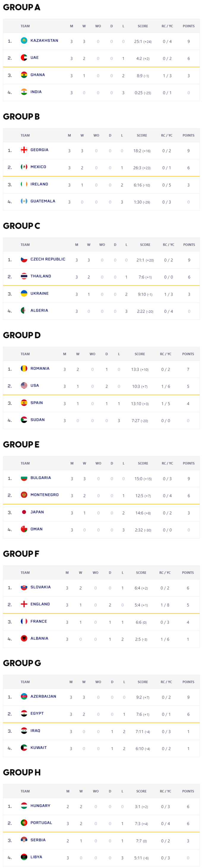Open the Thailand team link
The image size is (202, 868).
point(40,276)
